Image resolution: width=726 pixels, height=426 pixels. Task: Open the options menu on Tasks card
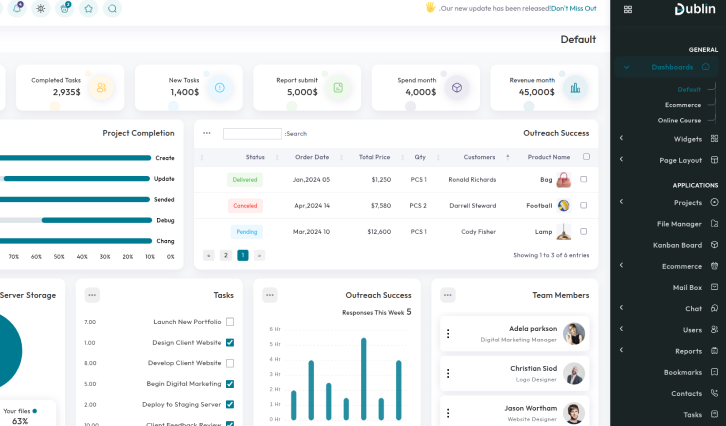coord(92,295)
